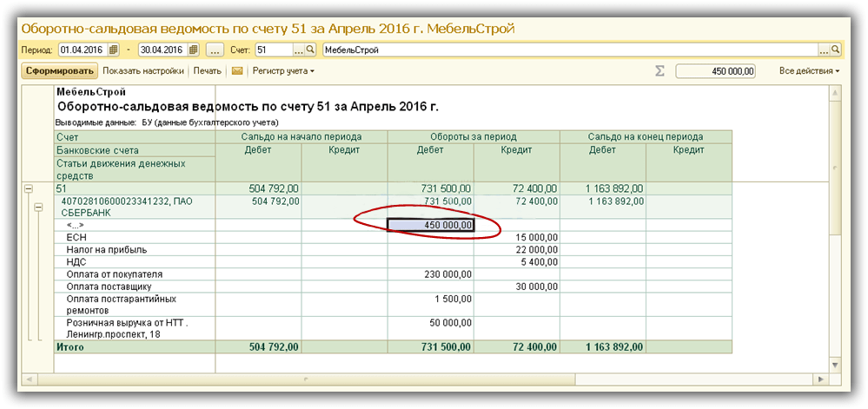
Task: Click credit turnover cell 30 000,00
Action: (517, 287)
